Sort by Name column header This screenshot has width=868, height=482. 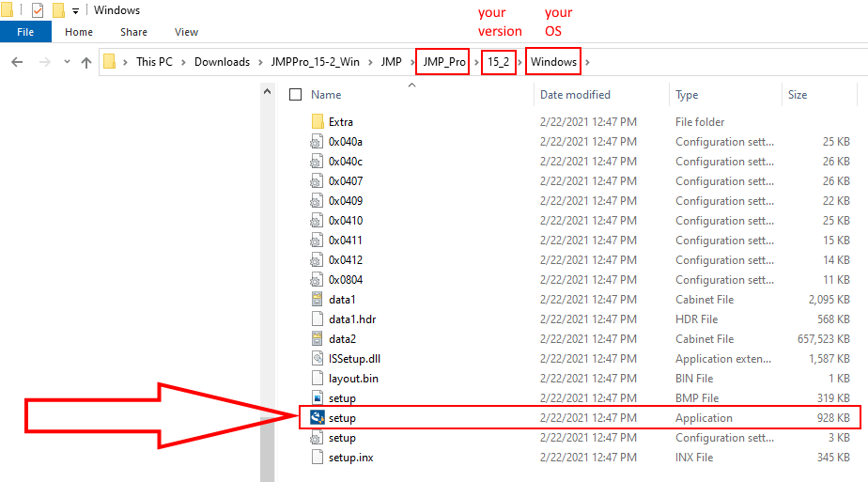(x=326, y=95)
